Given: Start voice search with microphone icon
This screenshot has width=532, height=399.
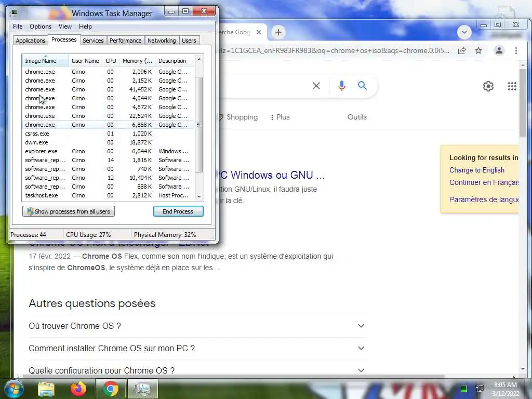Looking at the screenshot, I should (x=342, y=86).
